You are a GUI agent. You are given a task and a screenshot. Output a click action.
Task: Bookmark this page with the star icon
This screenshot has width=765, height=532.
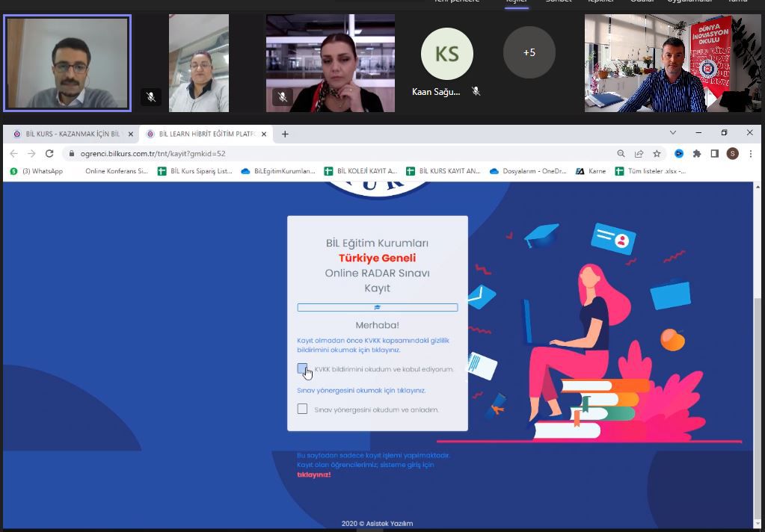(x=657, y=154)
